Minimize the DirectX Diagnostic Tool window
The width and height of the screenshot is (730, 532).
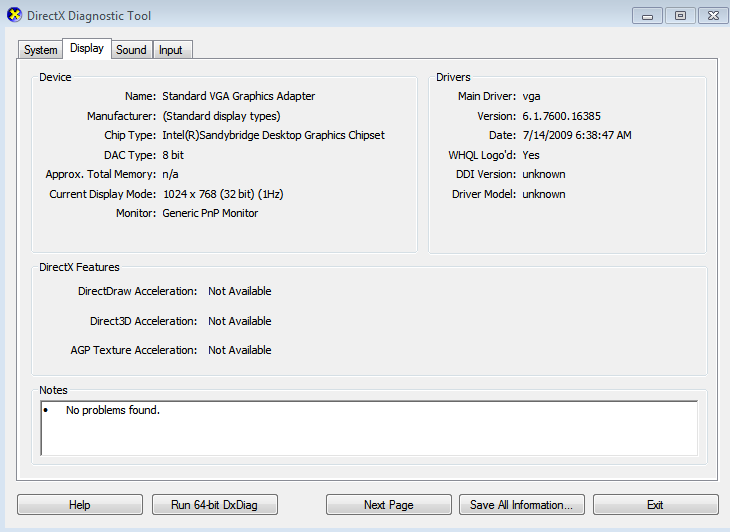point(647,16)
